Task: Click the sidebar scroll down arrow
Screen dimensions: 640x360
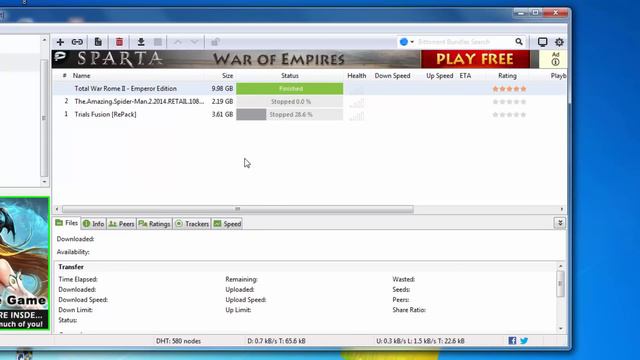Action: (x=44, y=182)
